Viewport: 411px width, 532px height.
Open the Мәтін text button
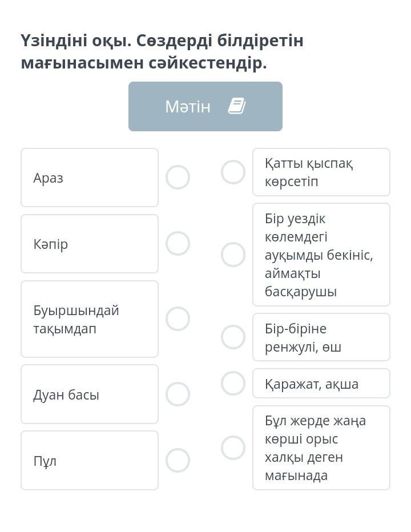point(205,106)
